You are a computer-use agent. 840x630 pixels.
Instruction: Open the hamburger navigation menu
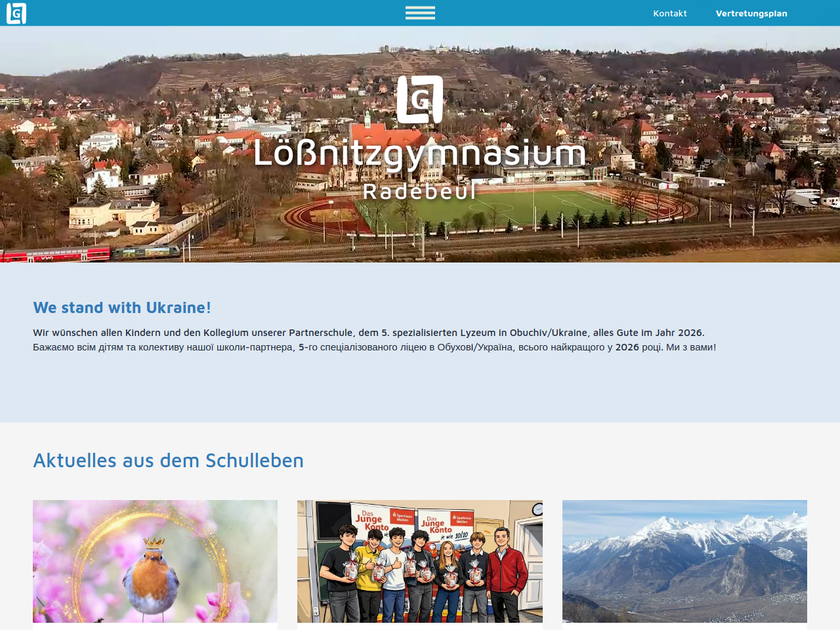(x=420, y=13)
